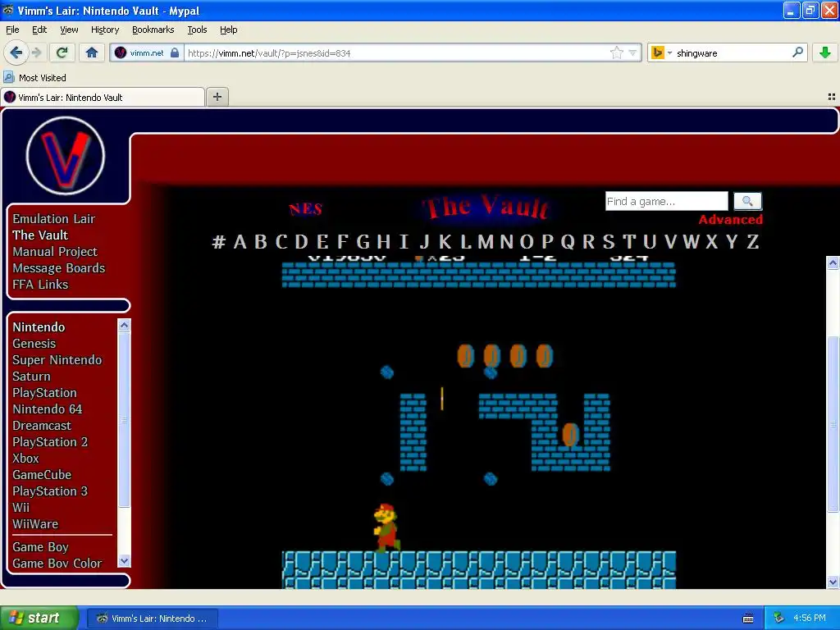Bookmark this page with the star icon
The height and width of the screenshot is (630, 840).
click(x=617, y=52)
